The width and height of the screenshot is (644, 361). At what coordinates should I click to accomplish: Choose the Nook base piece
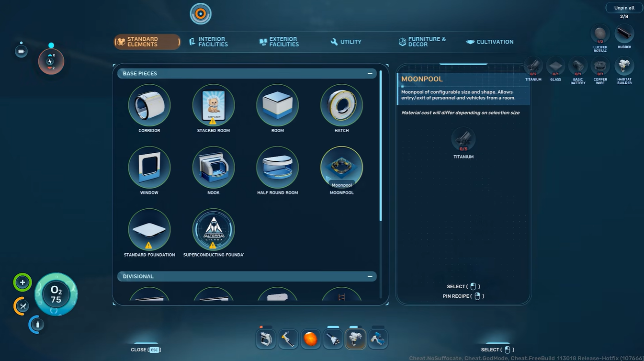pyautogui.click(x=214, y=168)
